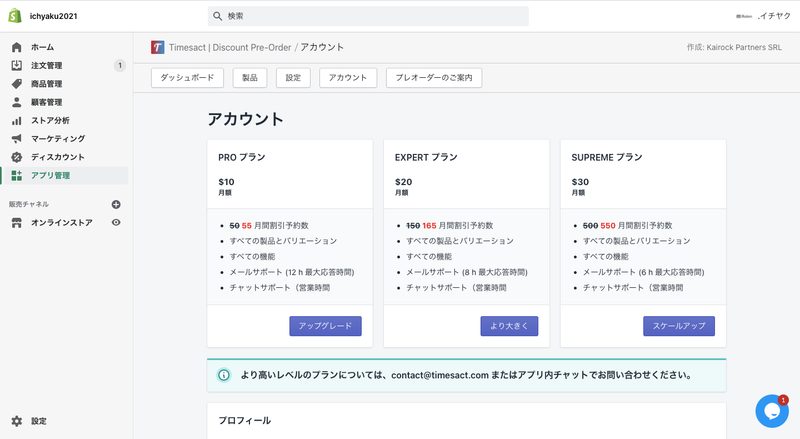
Task: Click EXPERT プラン card title
Action: [426, 157]
